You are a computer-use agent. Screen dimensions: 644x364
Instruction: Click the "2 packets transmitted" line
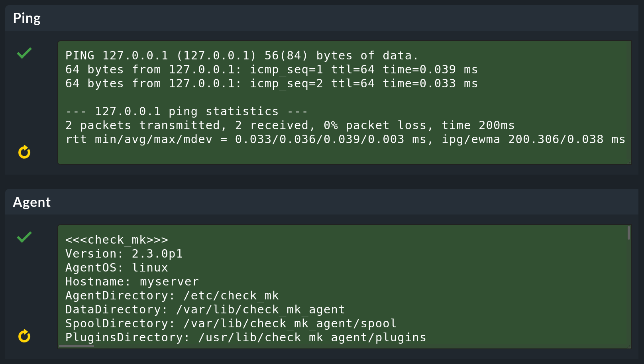tap(290, 125)
